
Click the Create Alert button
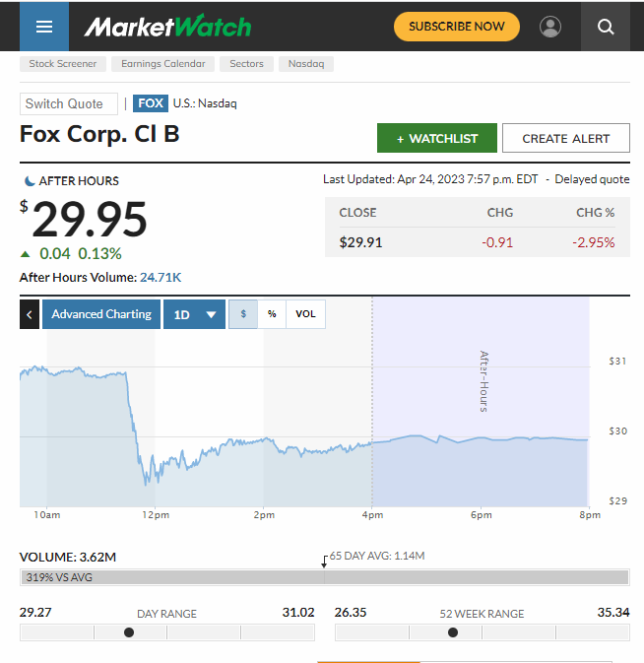[x=565, y=139]
